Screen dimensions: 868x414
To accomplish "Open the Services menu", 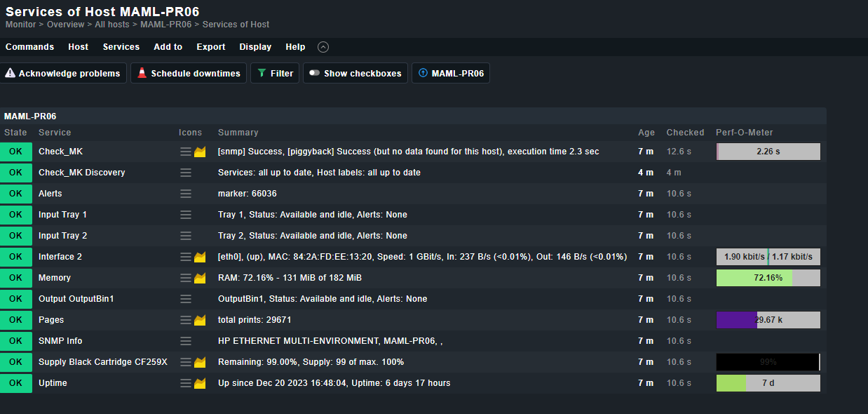I will tap(121, 47).
